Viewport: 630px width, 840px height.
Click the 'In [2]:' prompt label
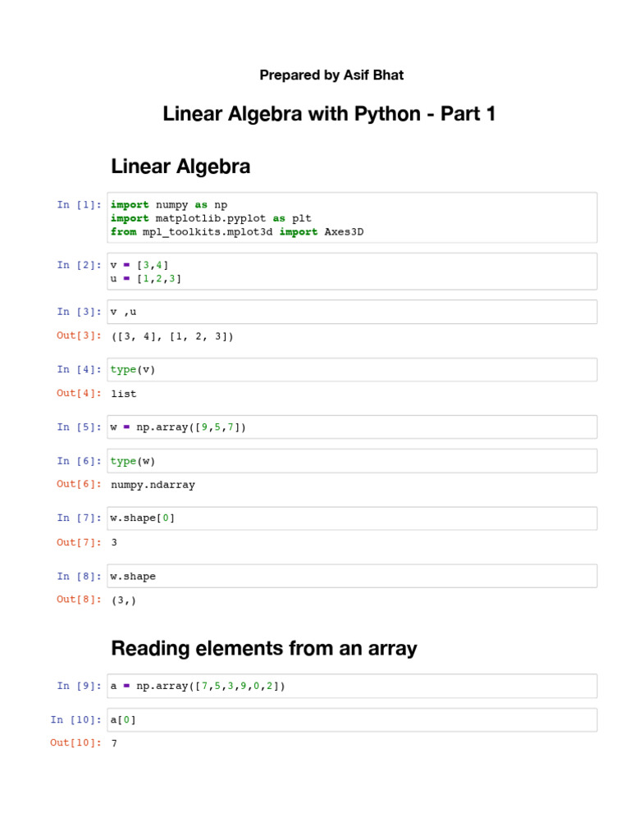(x=80, y=265)
